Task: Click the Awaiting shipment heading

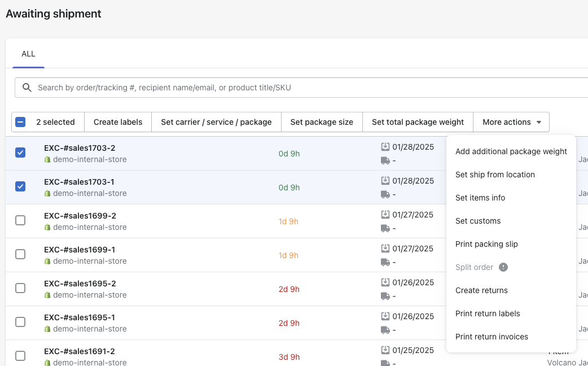Action: 54,14
